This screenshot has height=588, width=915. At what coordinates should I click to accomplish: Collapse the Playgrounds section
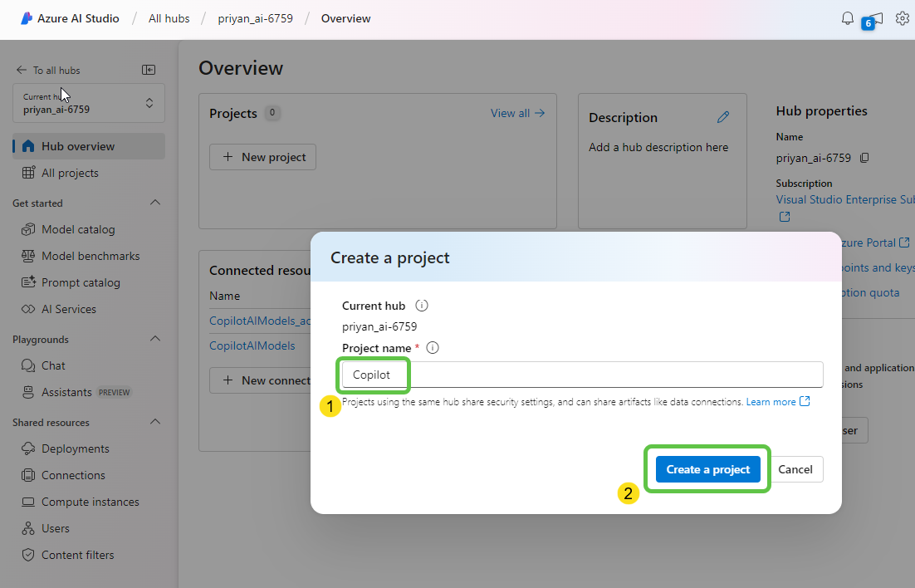coord(154,339)
